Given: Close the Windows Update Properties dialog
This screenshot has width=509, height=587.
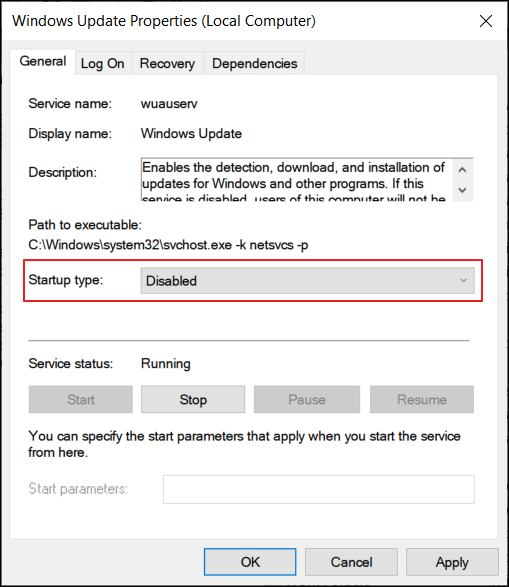Looking at the screenshot, I should coord(485,21).
